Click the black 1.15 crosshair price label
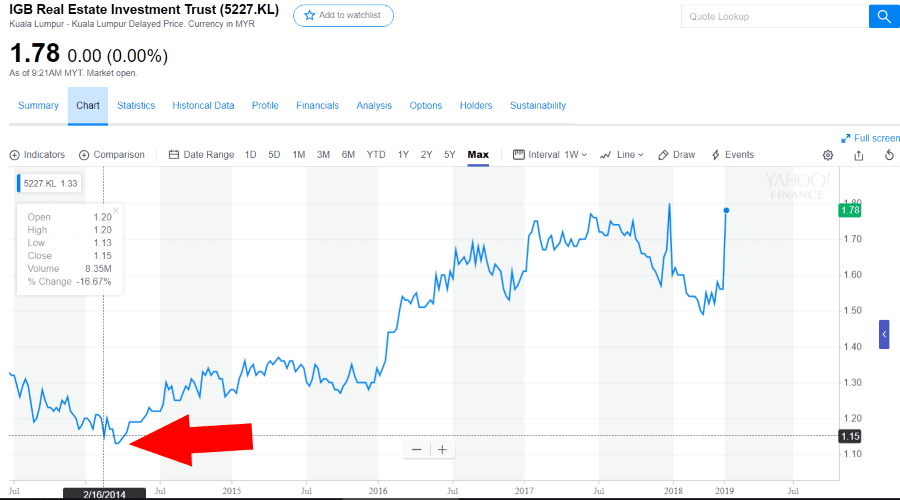Viewport: 900px width, 500px height. [x=850, y=436]
